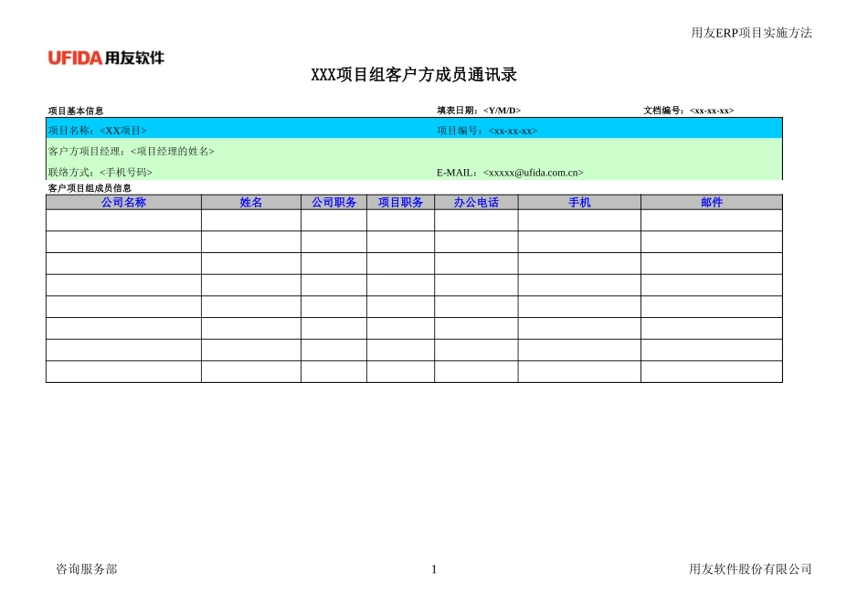The width and height of the screenshot is (868, 614).
Task: Click header text 用友ERP项目实施方法
Action: coord(751,33)
